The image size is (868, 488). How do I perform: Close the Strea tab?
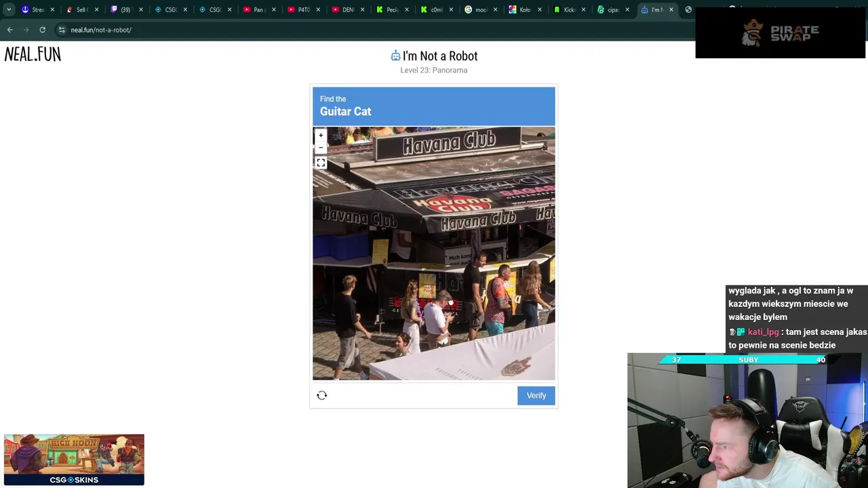click(x=52, y=9)
